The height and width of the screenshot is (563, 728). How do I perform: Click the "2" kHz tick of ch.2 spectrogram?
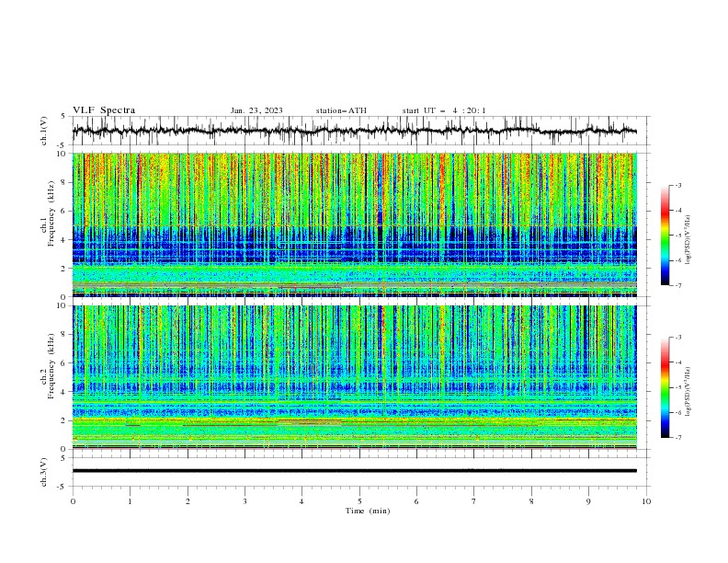point(64,420)
